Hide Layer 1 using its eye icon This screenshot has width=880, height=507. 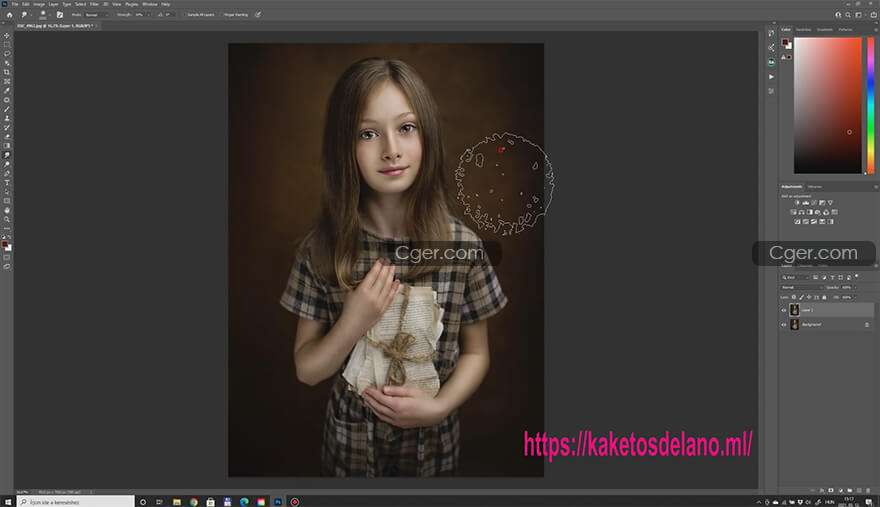click(783, 310)
